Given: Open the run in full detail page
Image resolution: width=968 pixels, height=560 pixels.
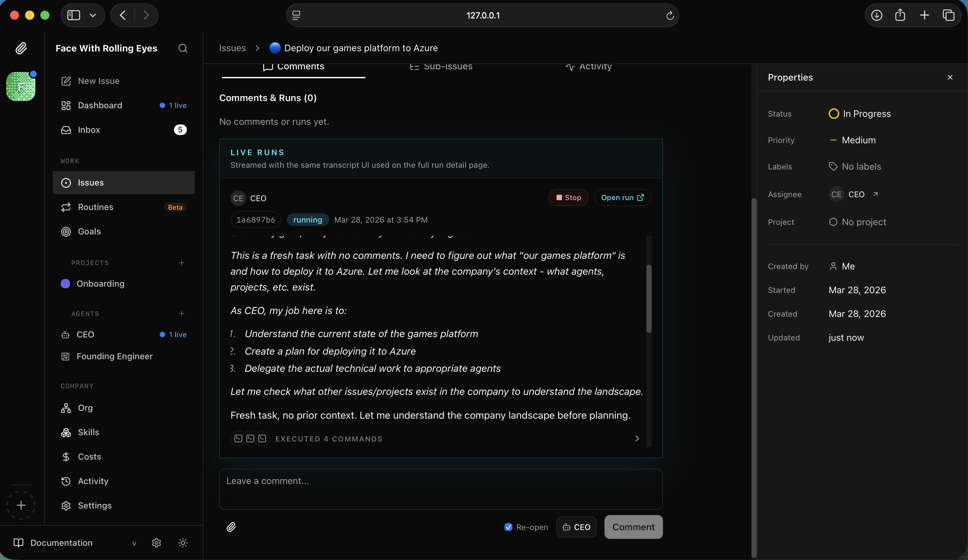Looking at the screenshot, I should [x=622, y=197].
